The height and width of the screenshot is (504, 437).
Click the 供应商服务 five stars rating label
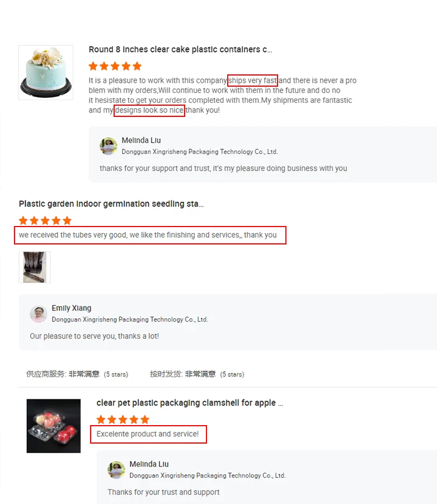click(x=77, y=374)
